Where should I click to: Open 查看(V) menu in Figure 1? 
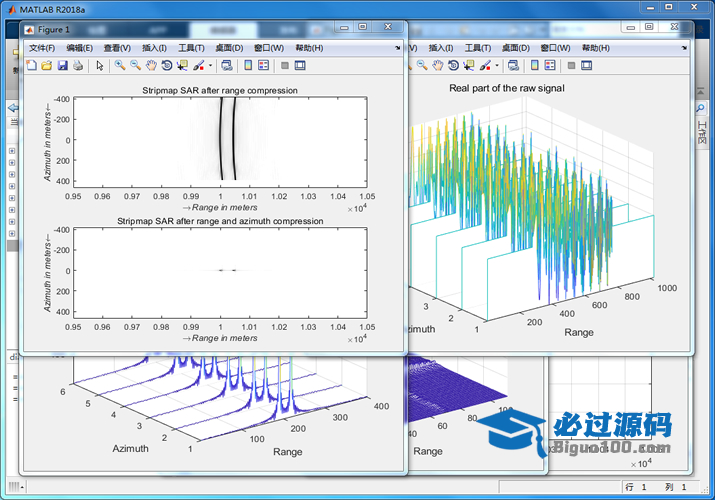click(117, 48)
